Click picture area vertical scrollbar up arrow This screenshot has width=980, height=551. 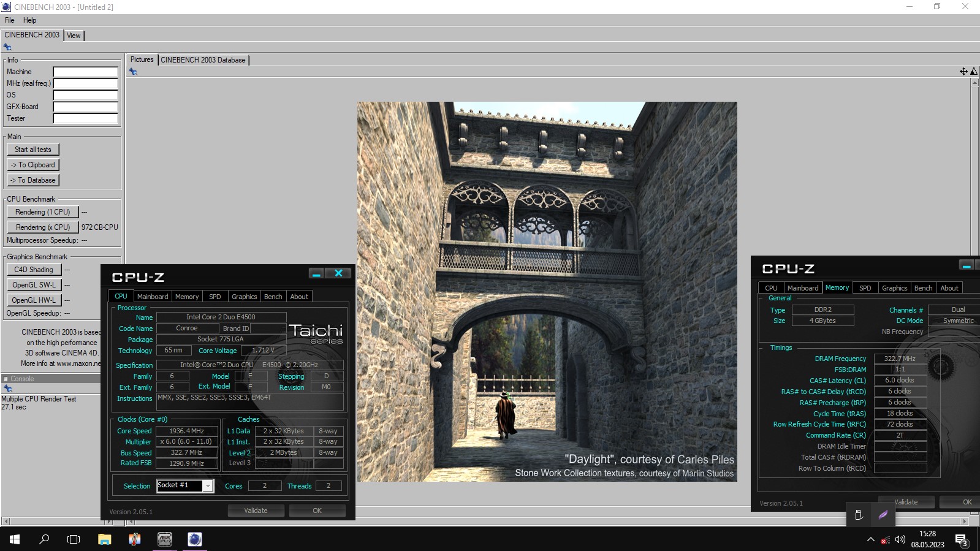tap(974, 82)
